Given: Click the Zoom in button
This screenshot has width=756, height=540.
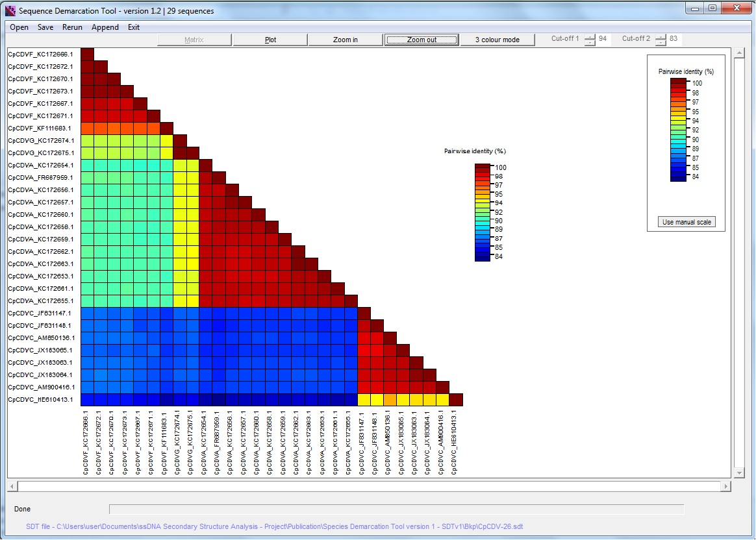Looking at the screenshot, I should (x=346, y=40).
